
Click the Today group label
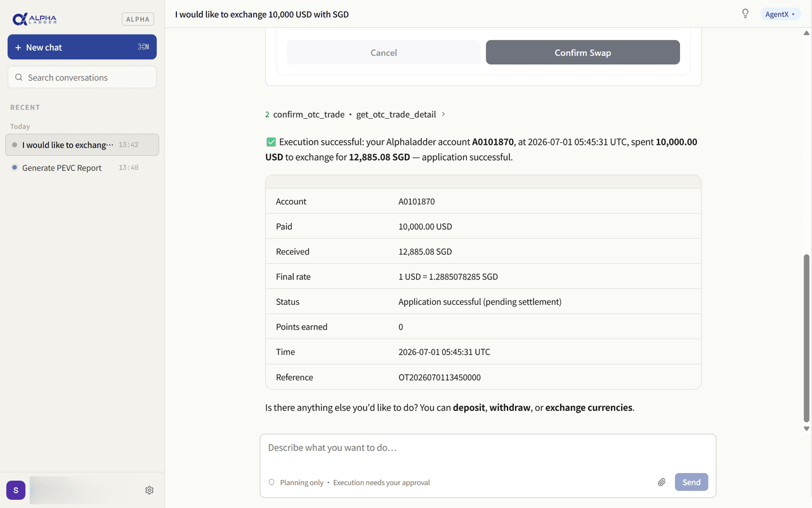point(20,126)
